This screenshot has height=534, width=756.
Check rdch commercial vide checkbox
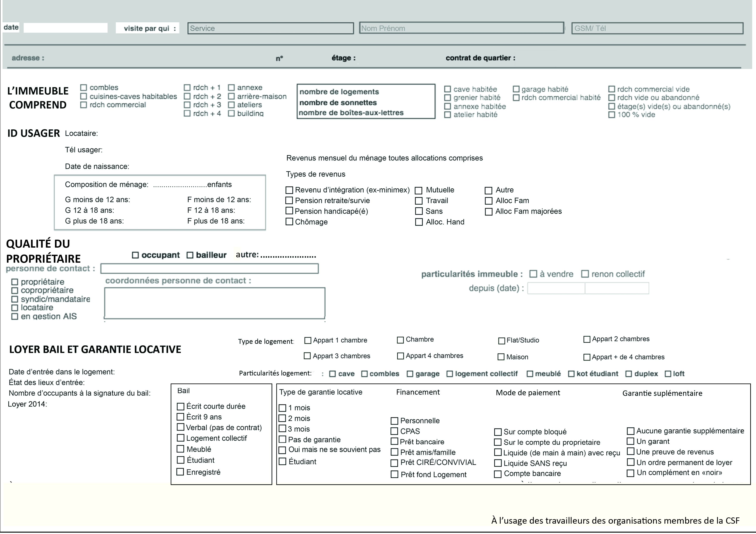pyautogui.click(x=611, y=89)
